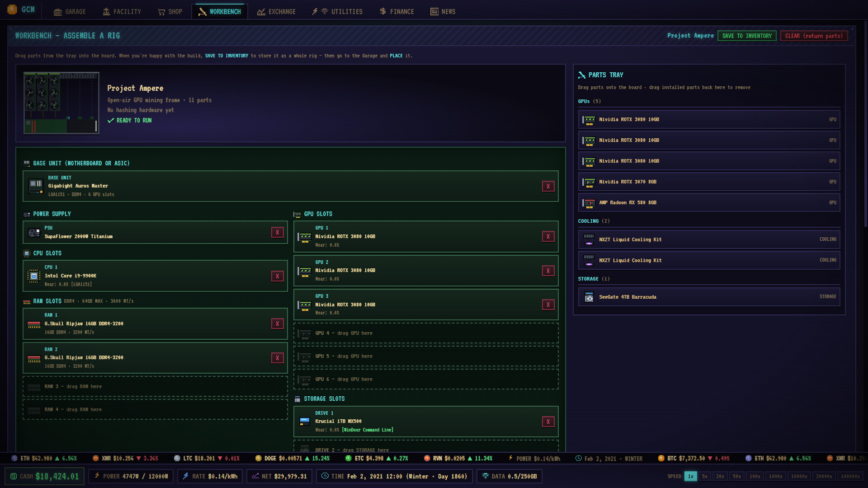Switch to the Facility tab

point(122,12)
